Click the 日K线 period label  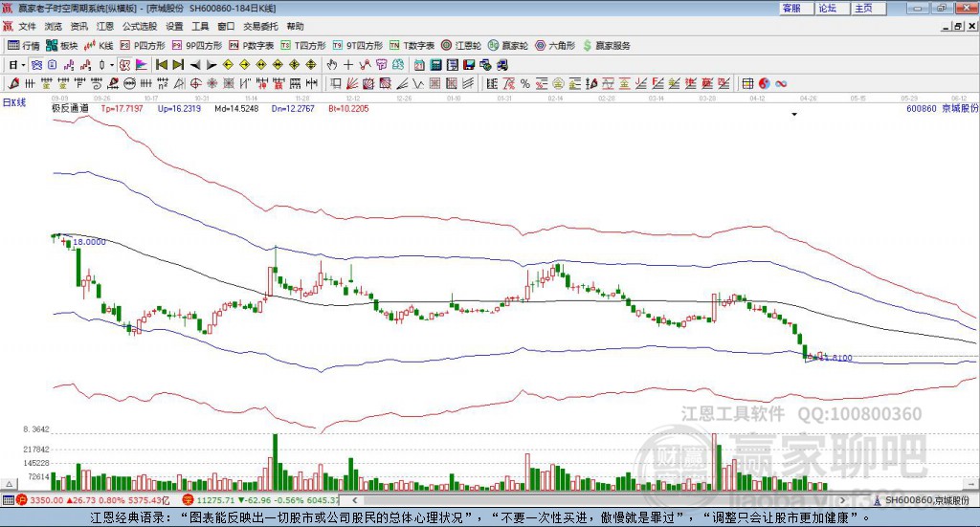[x=13, y=102]
